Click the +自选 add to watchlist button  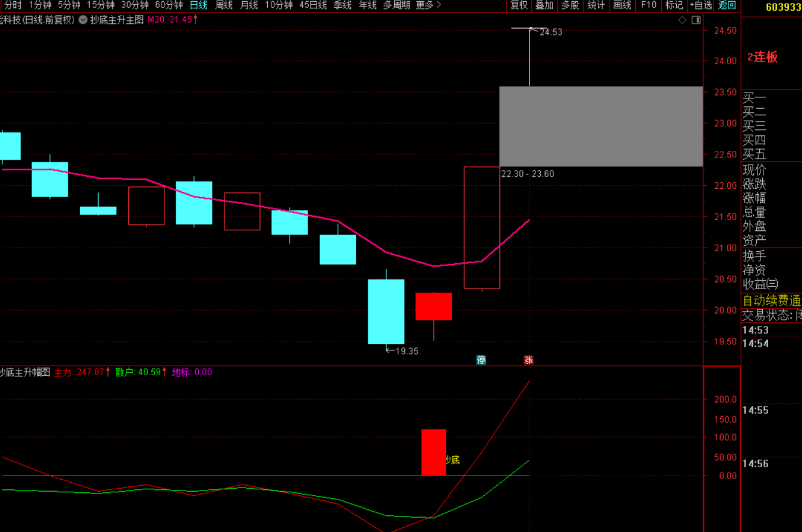click(700, 5)
